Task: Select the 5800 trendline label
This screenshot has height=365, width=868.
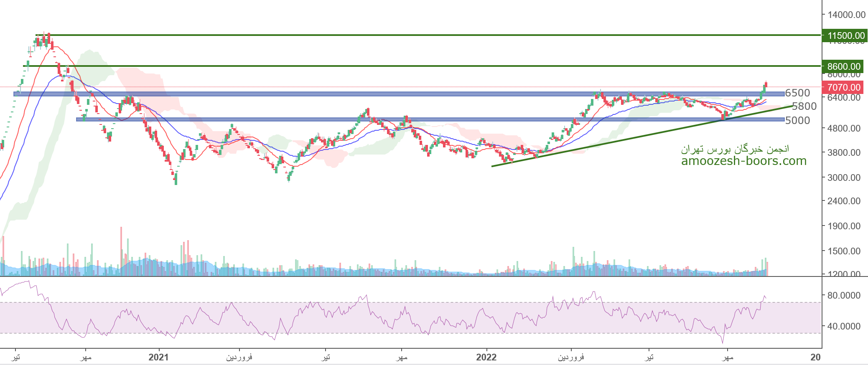Action: click(x=804, y=106)
